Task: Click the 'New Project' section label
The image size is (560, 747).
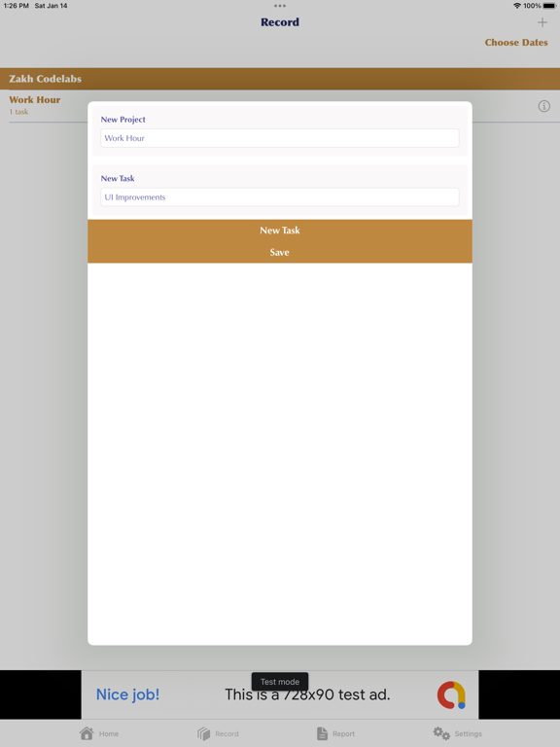Action: coord(122,120)
